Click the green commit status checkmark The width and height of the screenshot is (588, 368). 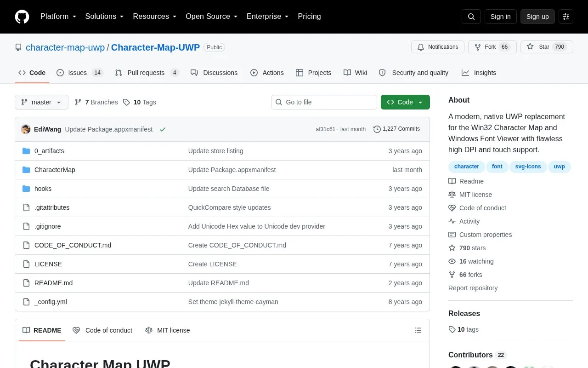coord(162,129)
